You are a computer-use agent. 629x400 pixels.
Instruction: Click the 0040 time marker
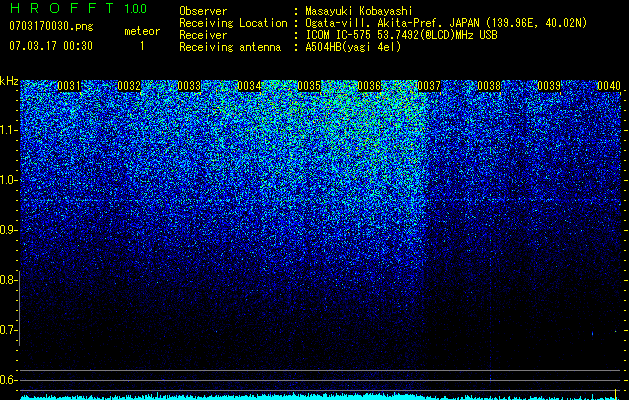(609, 86)
